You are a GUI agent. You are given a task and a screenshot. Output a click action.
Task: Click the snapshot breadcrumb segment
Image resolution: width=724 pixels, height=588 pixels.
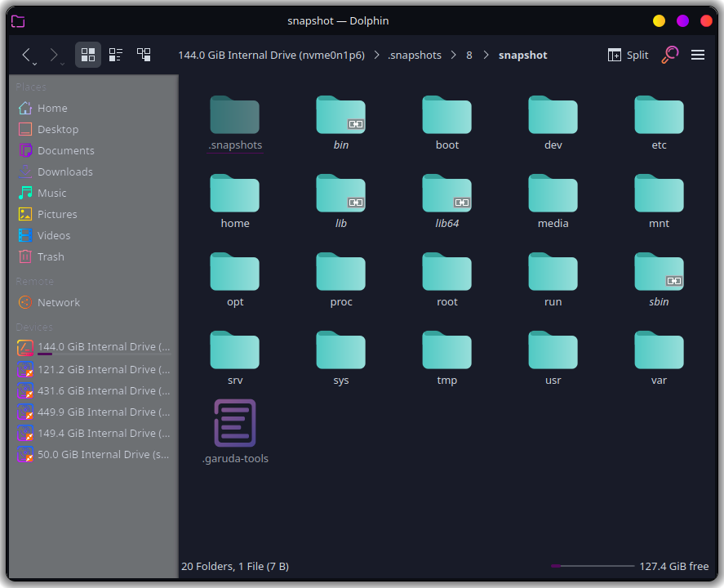(x=522, y=55)
